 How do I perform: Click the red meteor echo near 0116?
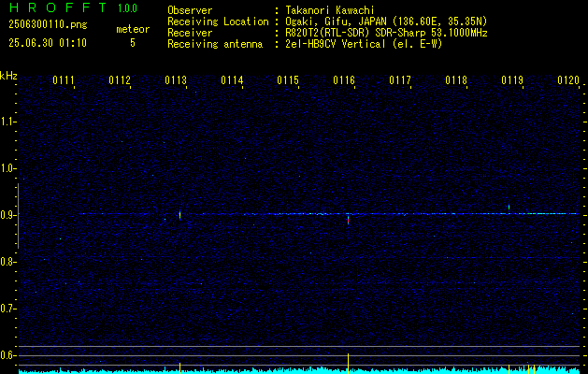click(x=349, y=220)
